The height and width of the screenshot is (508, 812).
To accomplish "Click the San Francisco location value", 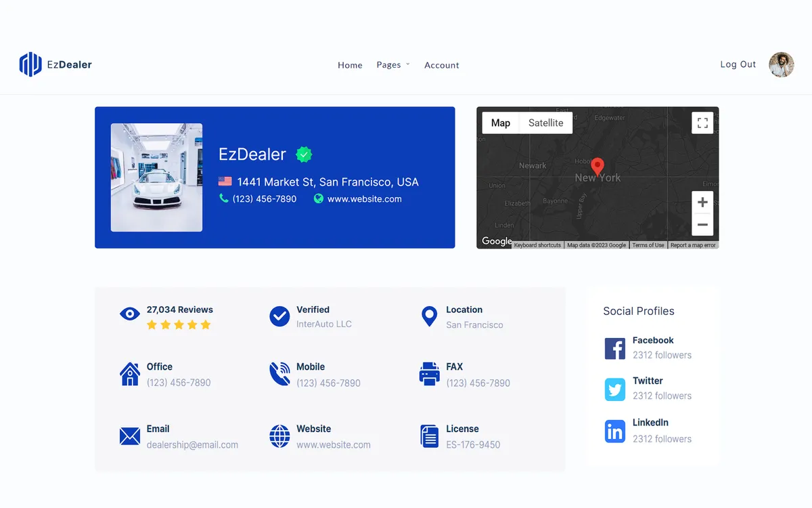I will 474,324.
